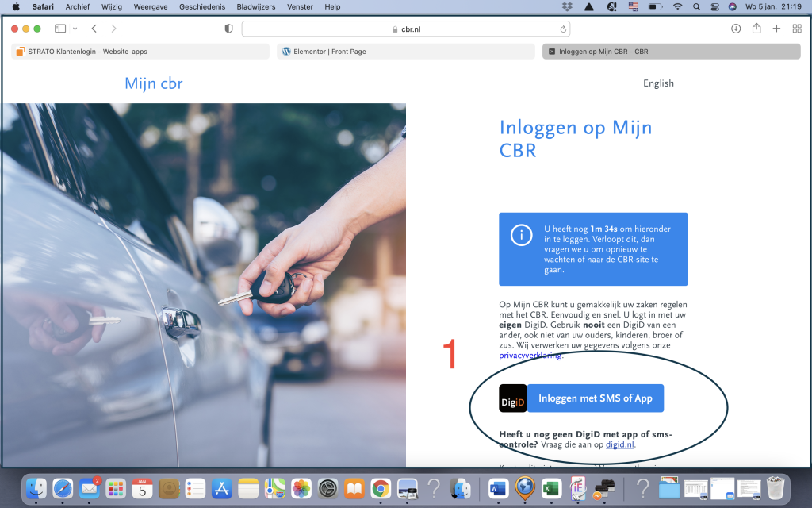Open Migration Assistant from the Dock
Screen dimensions: 812x508
coord(461,488)
